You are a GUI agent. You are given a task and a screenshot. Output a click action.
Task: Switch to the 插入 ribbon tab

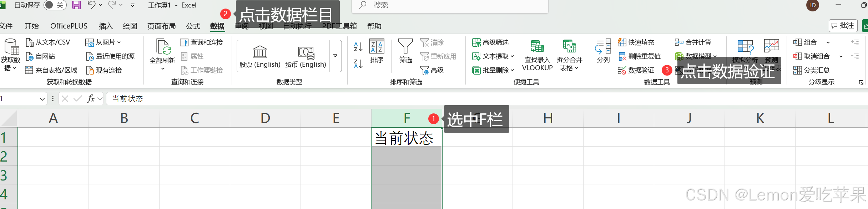106,26
